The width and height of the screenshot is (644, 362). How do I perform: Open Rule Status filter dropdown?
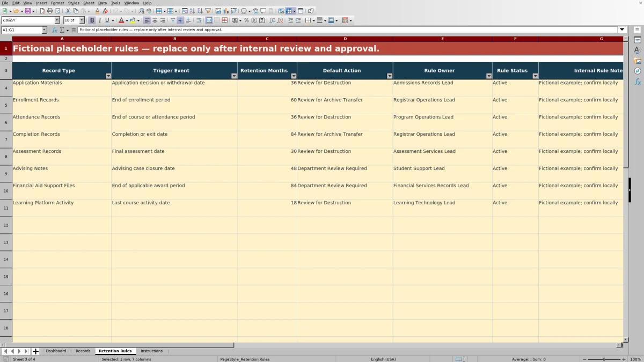(x=535, y=76)
